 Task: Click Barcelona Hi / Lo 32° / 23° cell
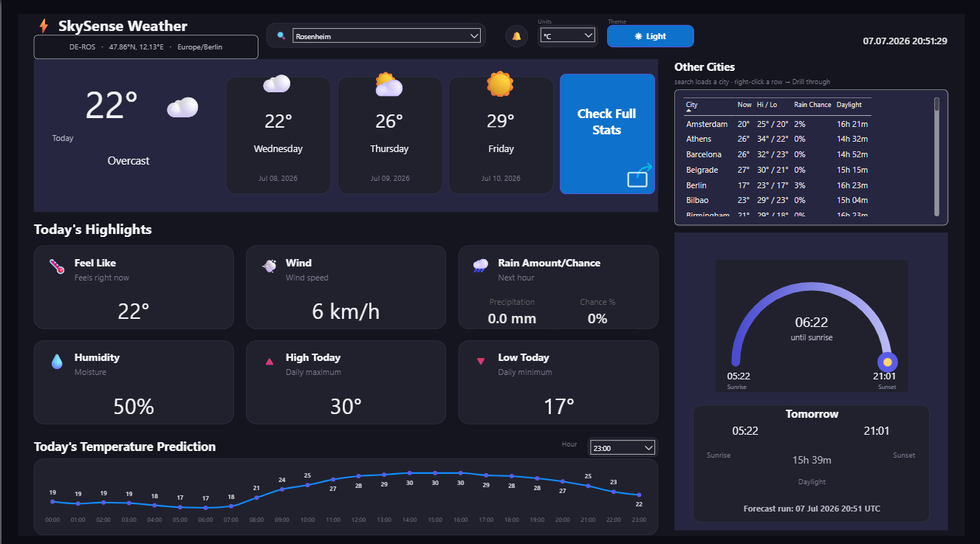772,154
